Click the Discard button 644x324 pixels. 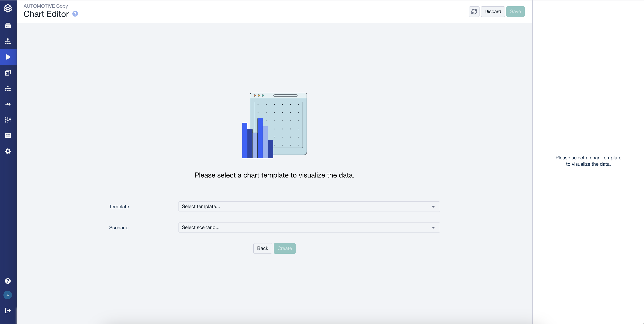pyautogui.click(x=492, y=12)
